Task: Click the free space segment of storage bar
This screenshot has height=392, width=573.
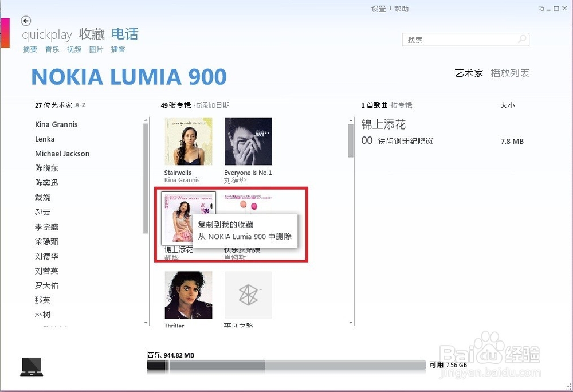Action: pyautogui.click(x=346, y=365)
